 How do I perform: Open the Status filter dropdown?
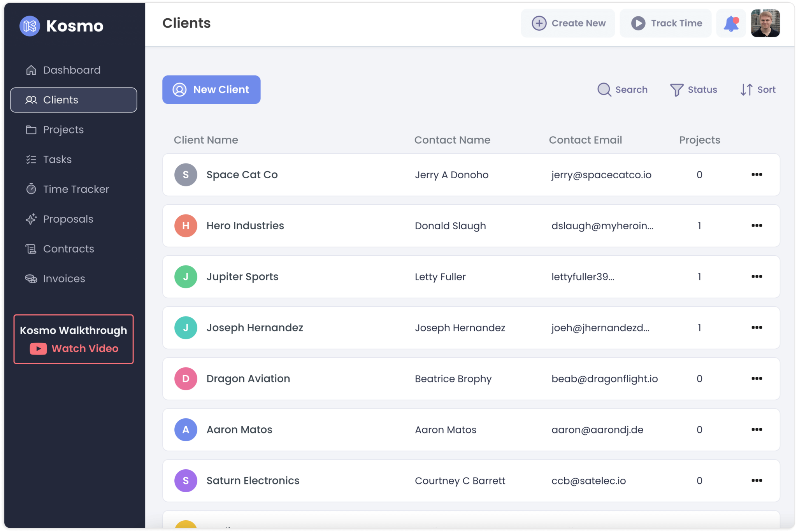693,90
